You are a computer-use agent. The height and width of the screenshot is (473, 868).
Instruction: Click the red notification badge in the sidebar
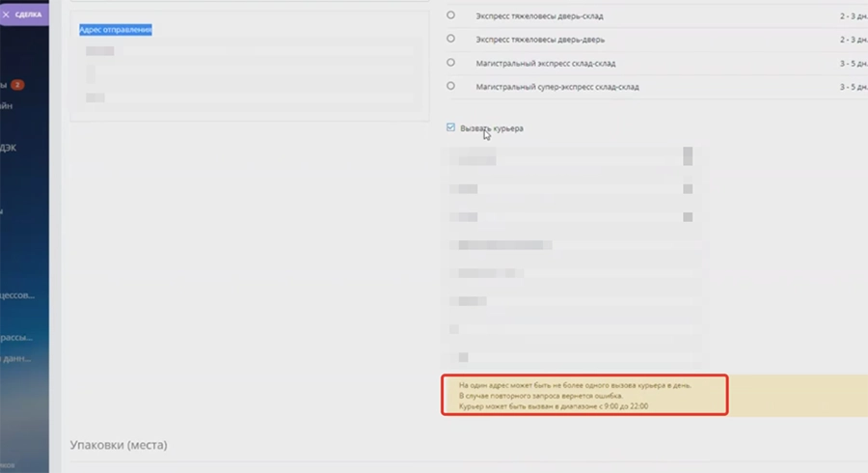(x=18, y=85)
